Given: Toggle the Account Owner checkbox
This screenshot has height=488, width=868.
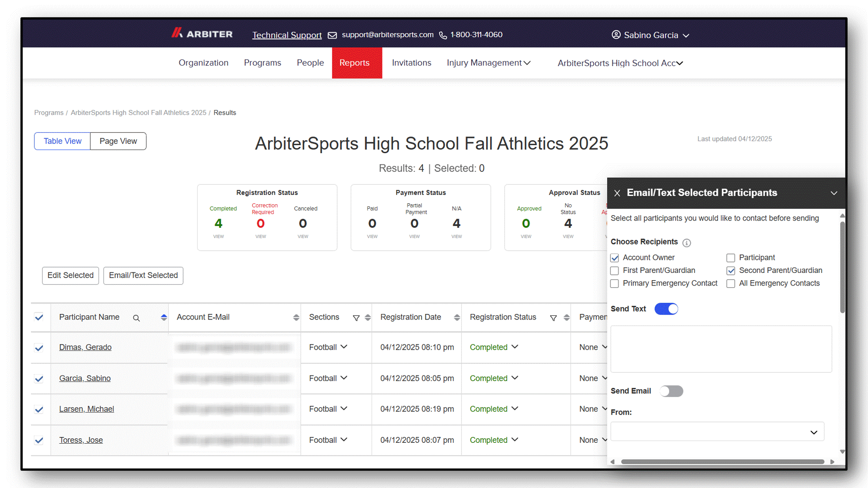Looking at the screenshot, I should point(614,258).
